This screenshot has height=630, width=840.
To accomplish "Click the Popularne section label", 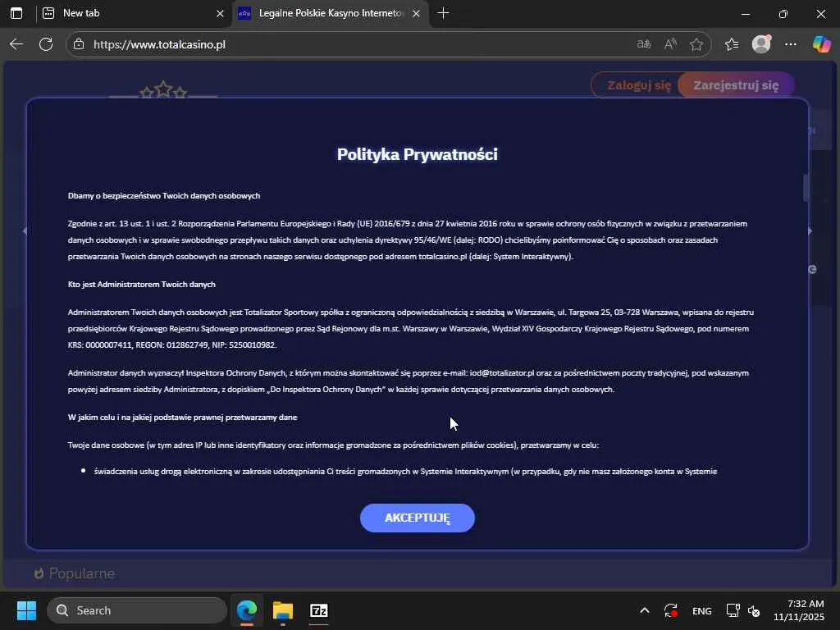I will pos(81,573).
